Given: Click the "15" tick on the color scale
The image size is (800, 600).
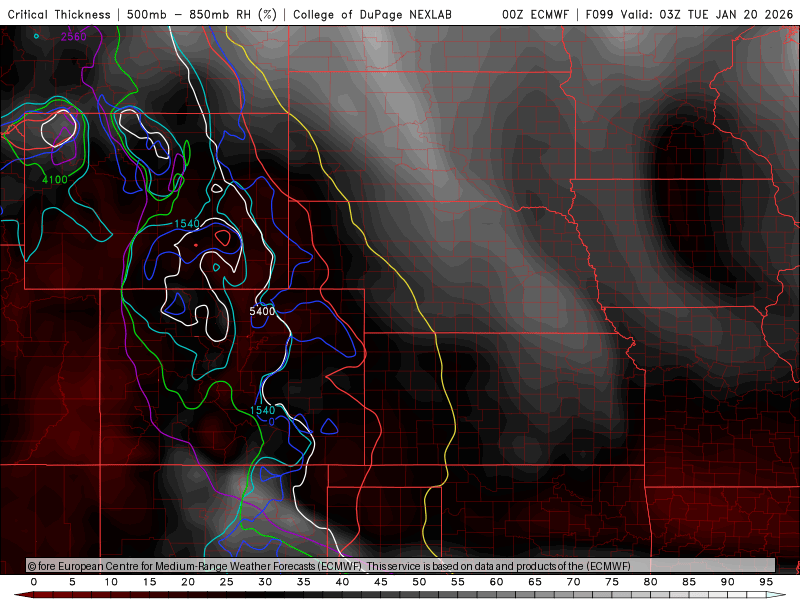Looking at the screenshot, I should tap(149, 582).
